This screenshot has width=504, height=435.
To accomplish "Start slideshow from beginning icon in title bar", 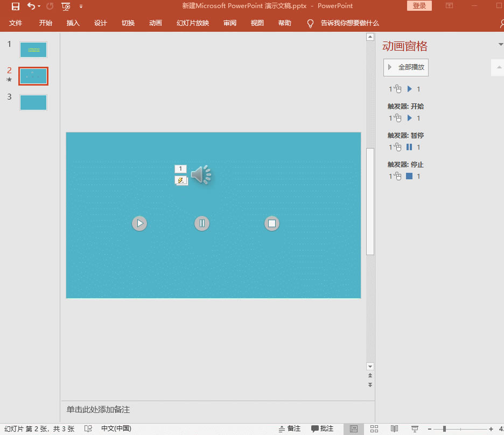I will point(66,6).
